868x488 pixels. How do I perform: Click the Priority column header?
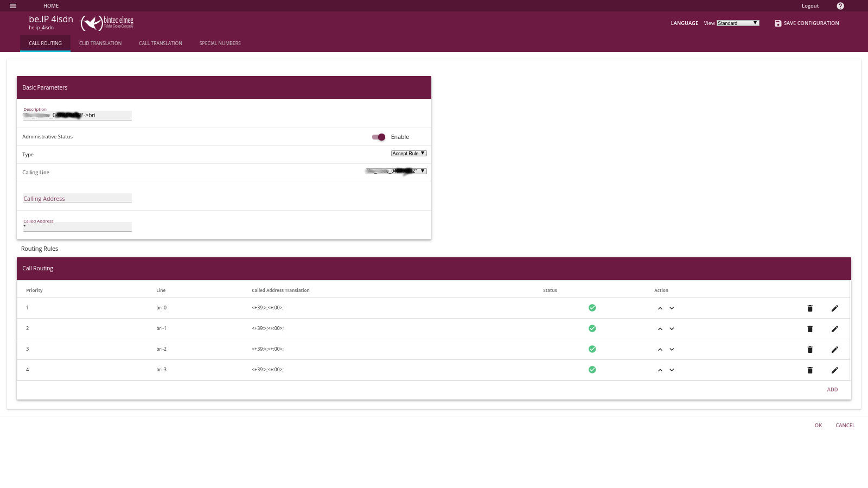(x=34, y=290)
